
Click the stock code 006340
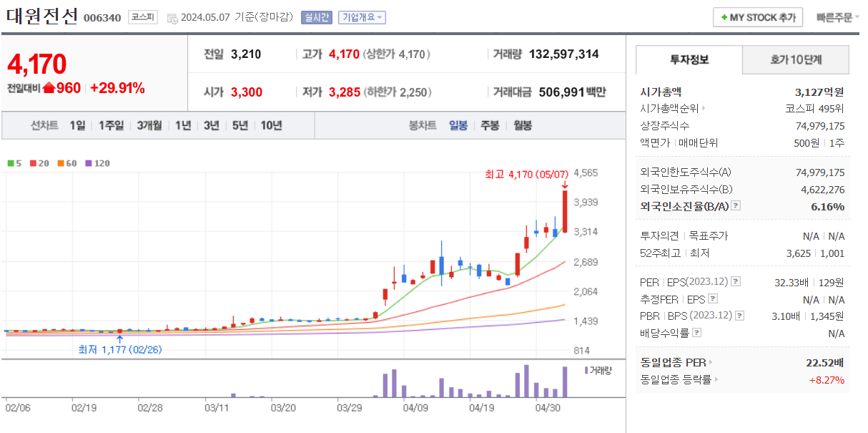102,18
